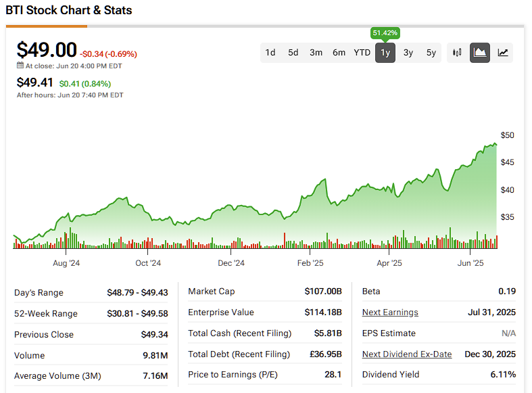The width and height of the screenshot is (532, 393).
Task: Click the Dividend Yield value 6.11%
Action: 503,374
